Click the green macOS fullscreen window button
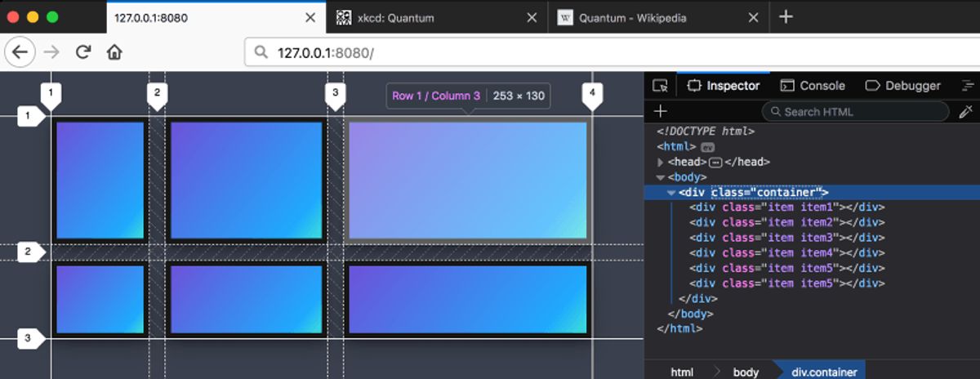Viewport: 980px width, 379px height. click(52, 16)
